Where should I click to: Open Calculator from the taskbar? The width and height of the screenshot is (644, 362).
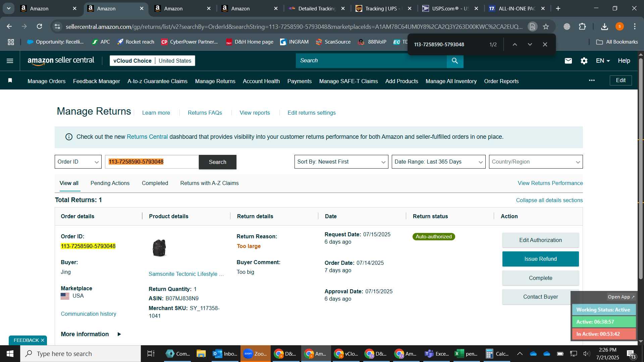coord(497,354)
